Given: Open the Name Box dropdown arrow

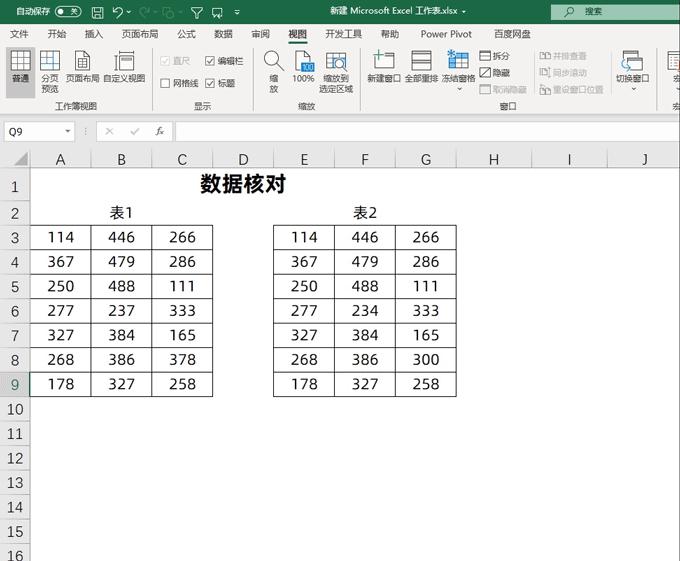Looking at the screenshot, I should tap(68, 131).
